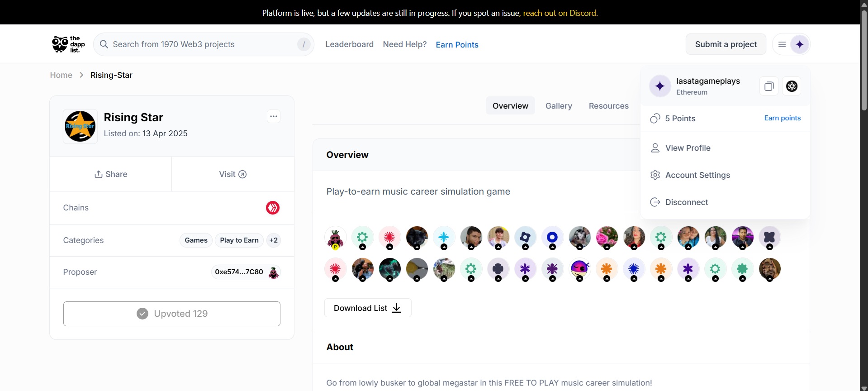
Task: Select the Games category tag
Action: 196,240
